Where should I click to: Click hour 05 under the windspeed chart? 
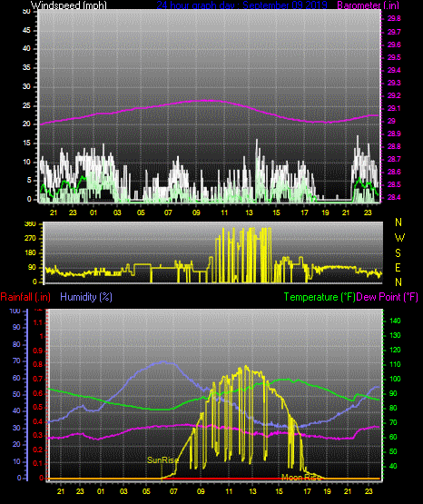click(x=141, y=212)
